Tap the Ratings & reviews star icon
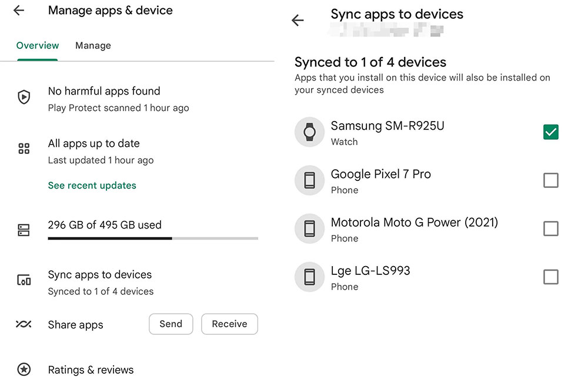 (x=24, y=370)
